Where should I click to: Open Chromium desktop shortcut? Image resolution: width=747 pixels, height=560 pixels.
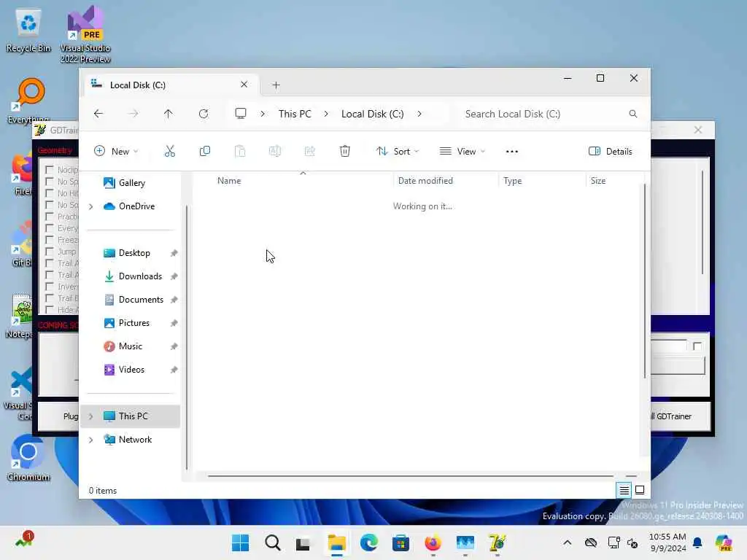[28, 458]
